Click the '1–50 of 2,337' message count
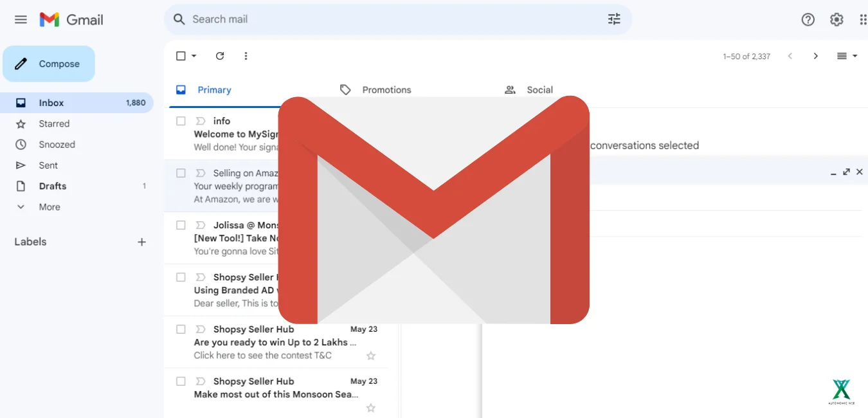The height and width of the screenshot is (418, 868). click(746, 57)
